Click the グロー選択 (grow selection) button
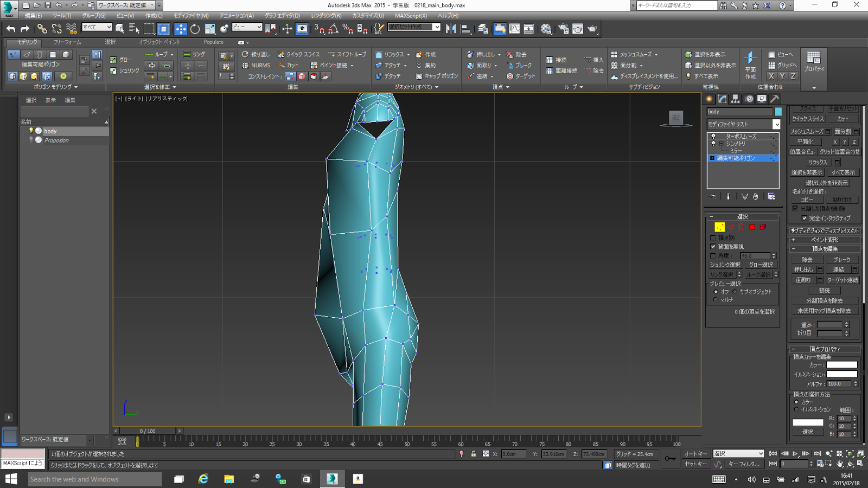Viewport: 868px width, 488px height. coord(761,265)
